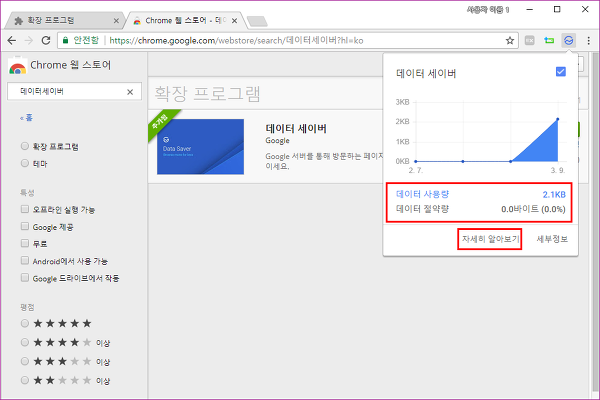Check Google 드라이브에서 작동 filter
The width and height of the screenshot is (600, 400).
point(25,278)
